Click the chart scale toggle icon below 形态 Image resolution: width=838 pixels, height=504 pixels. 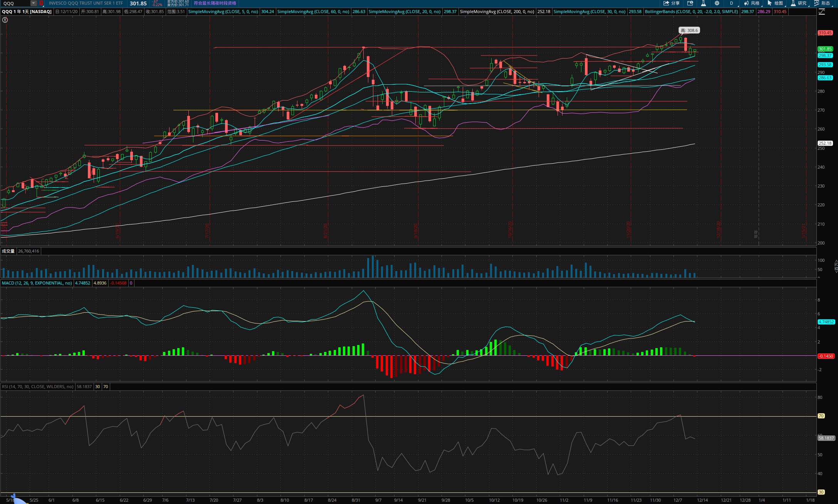point(822,12)
